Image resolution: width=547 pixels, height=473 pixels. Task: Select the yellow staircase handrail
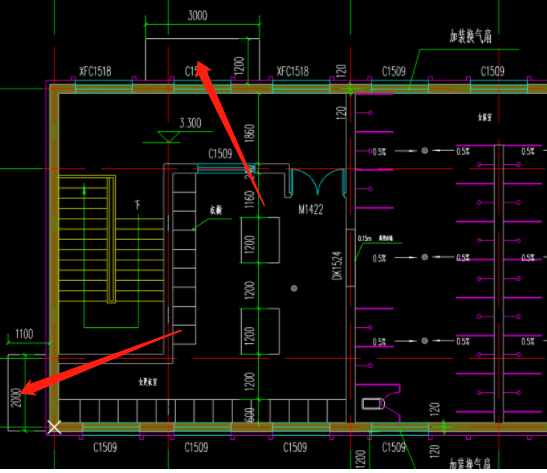pyautogui.click(x=111, y=240)
